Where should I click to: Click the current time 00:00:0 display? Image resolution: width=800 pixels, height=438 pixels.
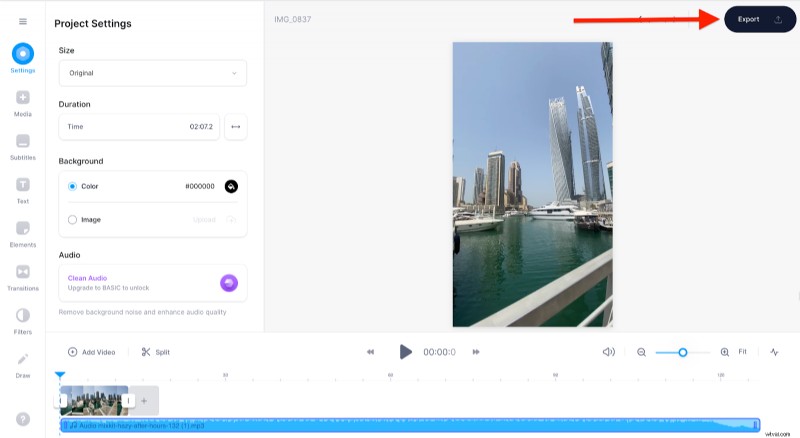[x=439, y=352]
